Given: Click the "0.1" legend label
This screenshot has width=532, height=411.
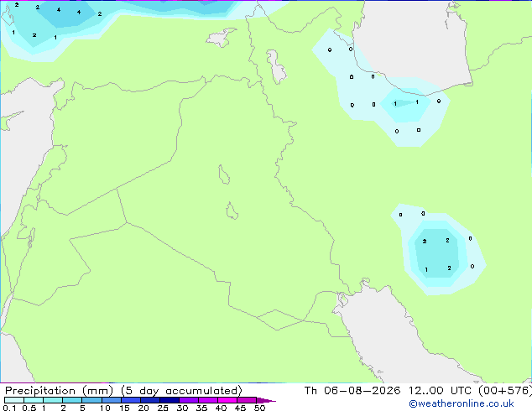Looking at the screenshot, I should tap(9, 408).
